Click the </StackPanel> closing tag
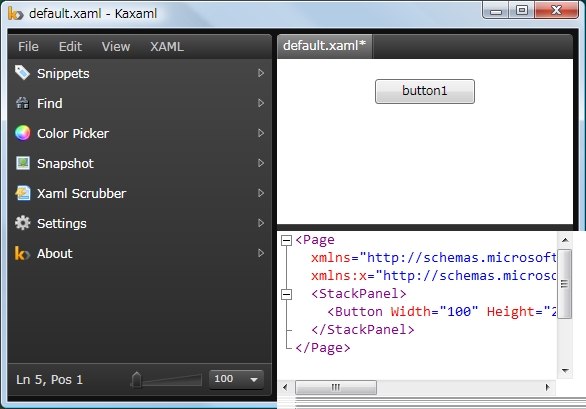This screenshot has width=586, height=409. pos(363,330)
